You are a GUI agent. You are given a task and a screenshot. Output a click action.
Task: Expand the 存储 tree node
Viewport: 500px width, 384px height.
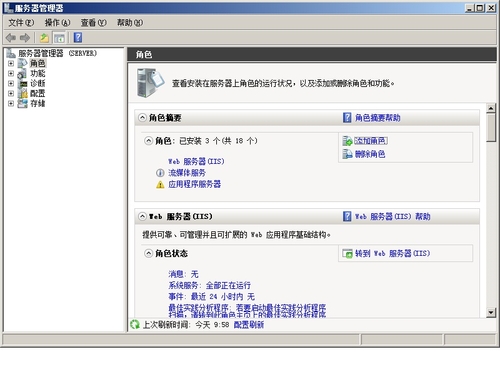[11, 103]
